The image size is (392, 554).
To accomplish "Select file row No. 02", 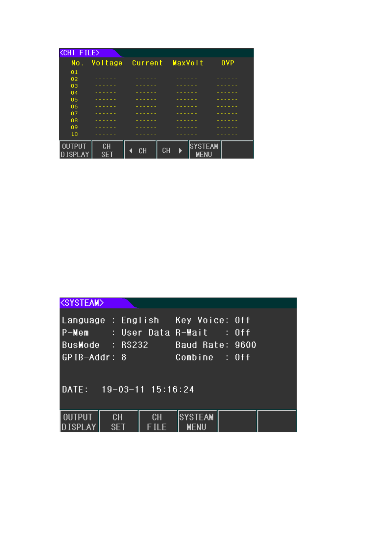I will tap(154, 79).
